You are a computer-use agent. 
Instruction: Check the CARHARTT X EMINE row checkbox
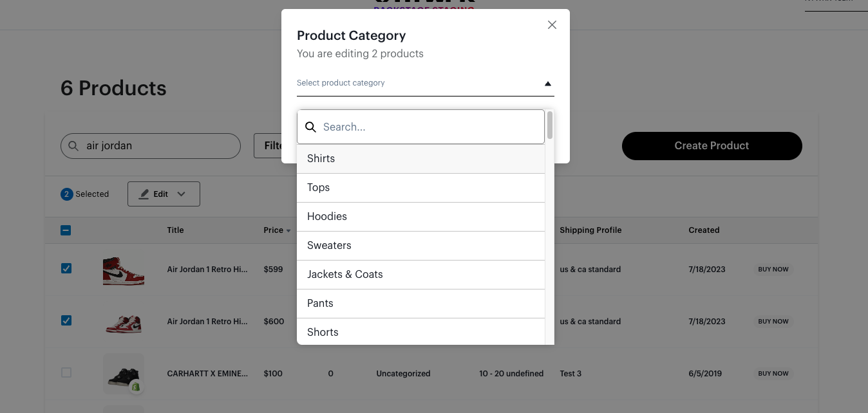coord(66,372)
